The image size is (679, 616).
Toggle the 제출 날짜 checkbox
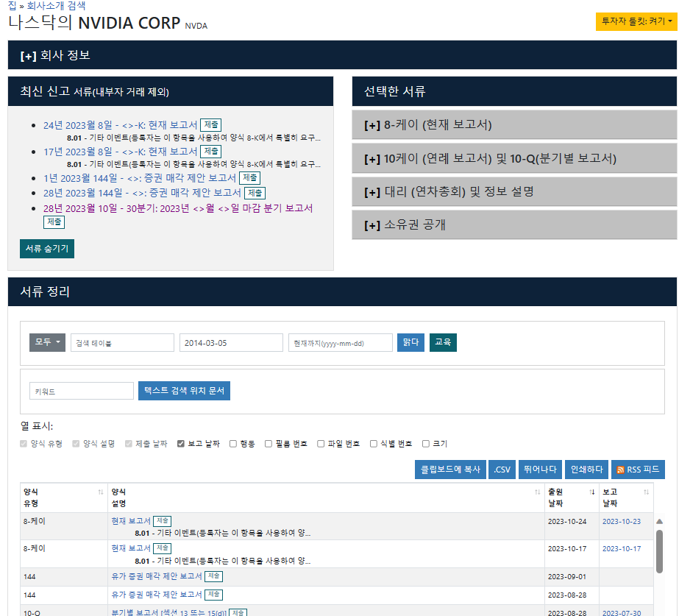129,444
